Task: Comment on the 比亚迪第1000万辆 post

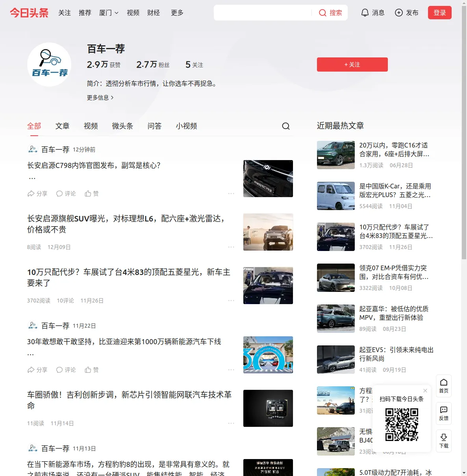Action: 66,370
